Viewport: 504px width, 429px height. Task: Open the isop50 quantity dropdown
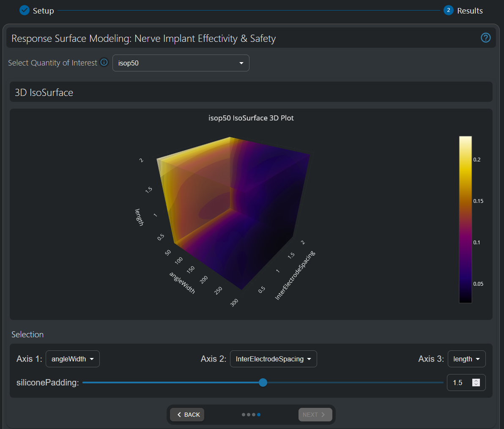(x=181, y=63)
